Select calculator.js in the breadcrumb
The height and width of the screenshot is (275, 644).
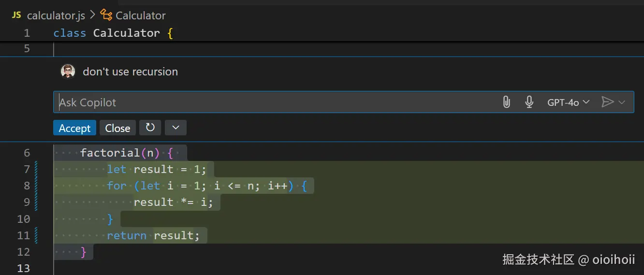tap(56, 15)
